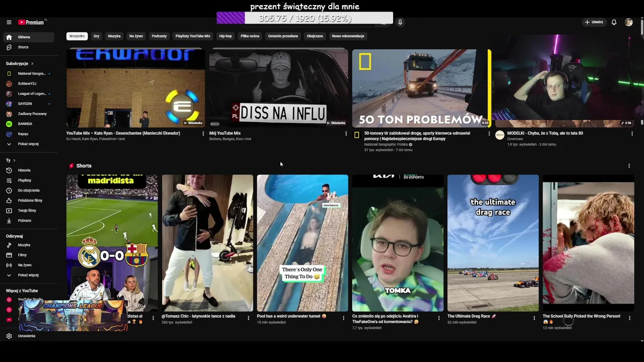Click the YouTube Premium logo
The width and height of the screenshot is (644, 362).
pos(31,22)
